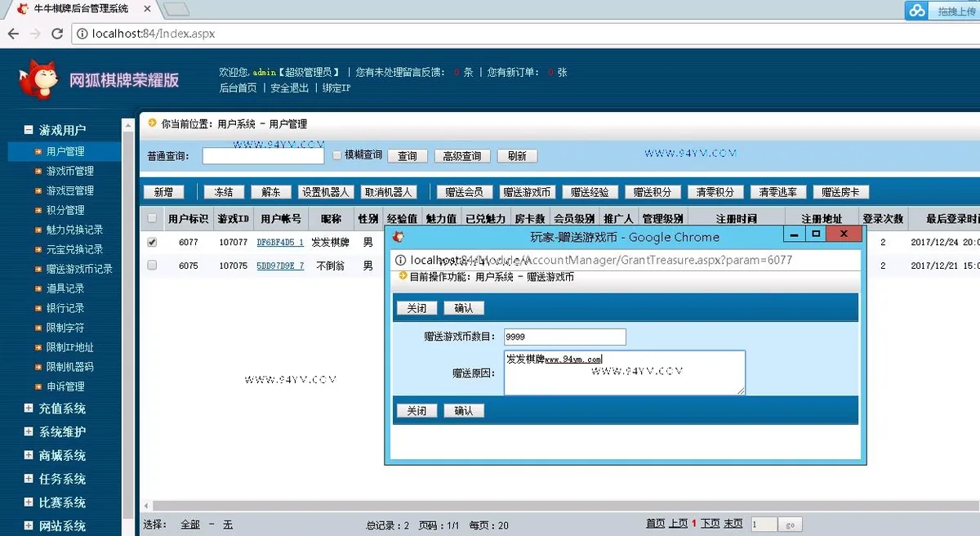
Task: Check the checkbox for user 6075
Action: click(152, 265)
